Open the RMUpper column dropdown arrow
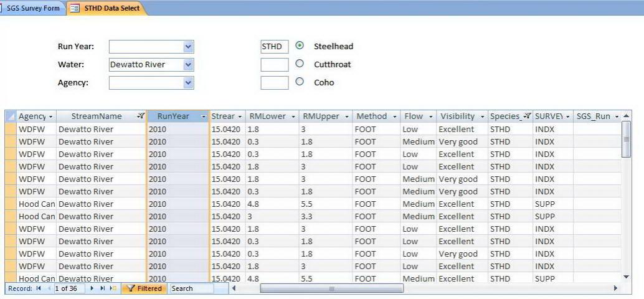 click(x=347, y=116)
